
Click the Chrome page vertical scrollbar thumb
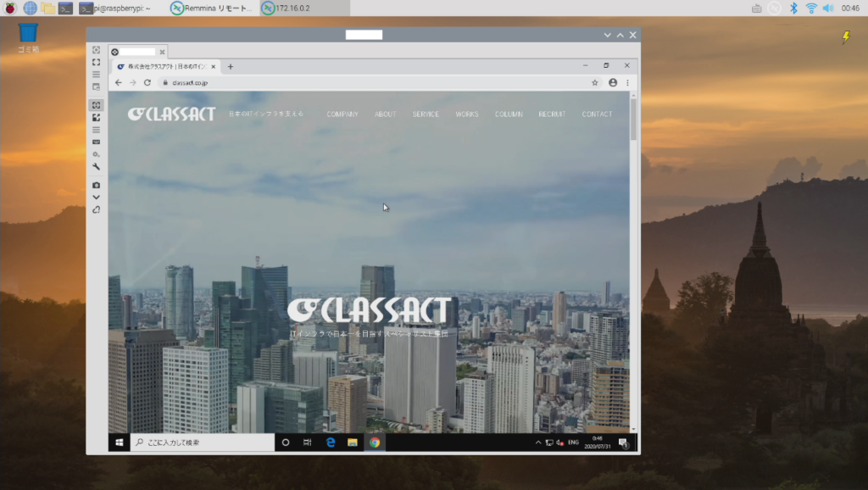(x=633, y=119)
